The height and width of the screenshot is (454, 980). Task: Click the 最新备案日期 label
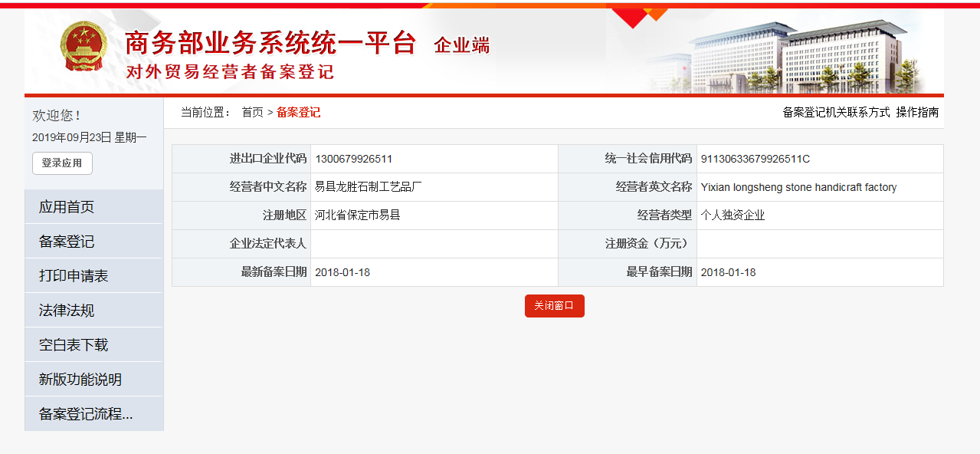pos(274,272)
